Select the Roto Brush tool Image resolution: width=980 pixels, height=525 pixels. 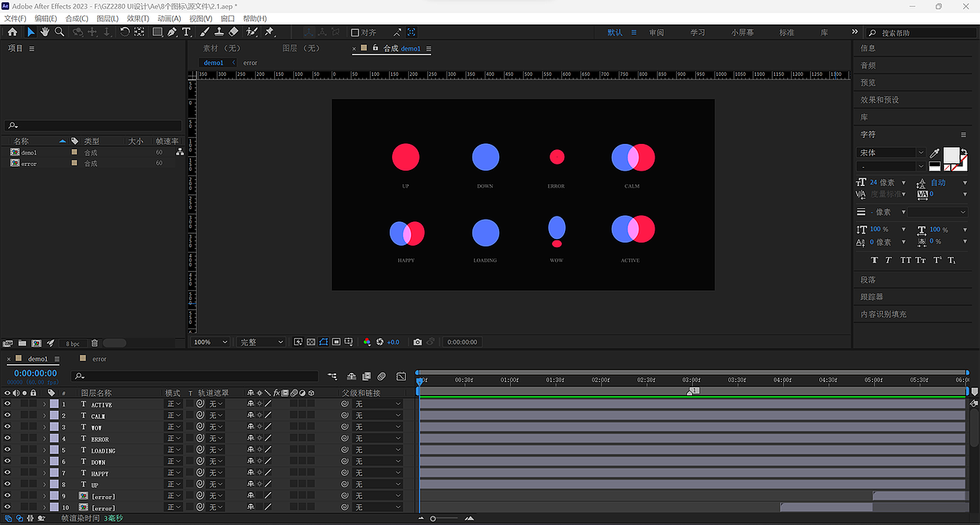[253, 32]
